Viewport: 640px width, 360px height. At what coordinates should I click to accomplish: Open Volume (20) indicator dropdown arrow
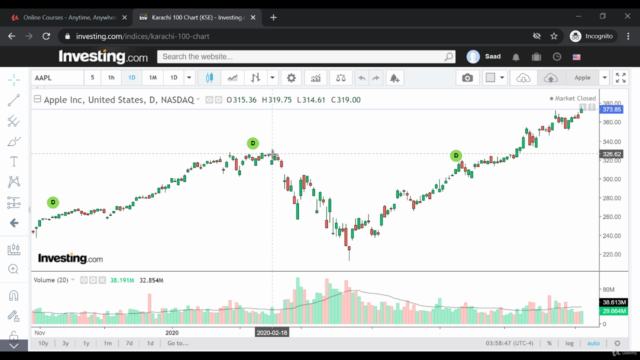click(73, 280)
